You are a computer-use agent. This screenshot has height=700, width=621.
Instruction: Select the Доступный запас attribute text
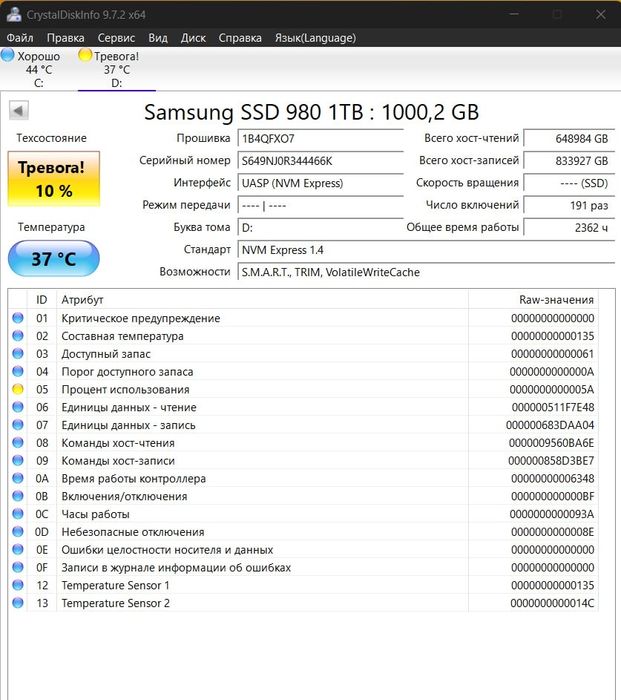[x=106, y=354]
